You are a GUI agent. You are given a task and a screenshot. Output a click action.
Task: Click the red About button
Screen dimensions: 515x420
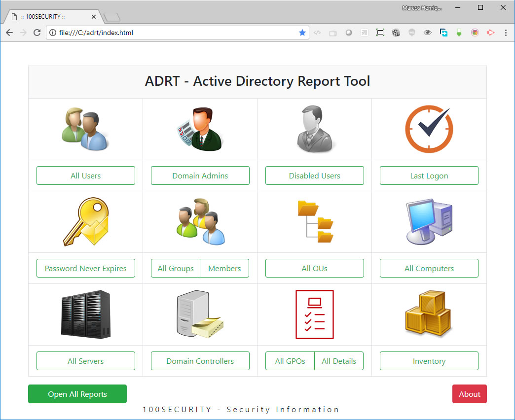coord(469,394)
